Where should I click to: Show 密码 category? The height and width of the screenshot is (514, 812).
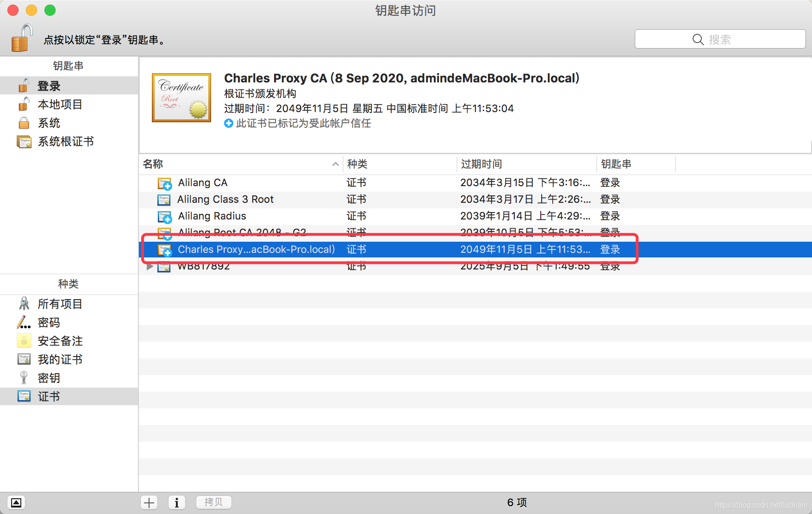(69, 322)
